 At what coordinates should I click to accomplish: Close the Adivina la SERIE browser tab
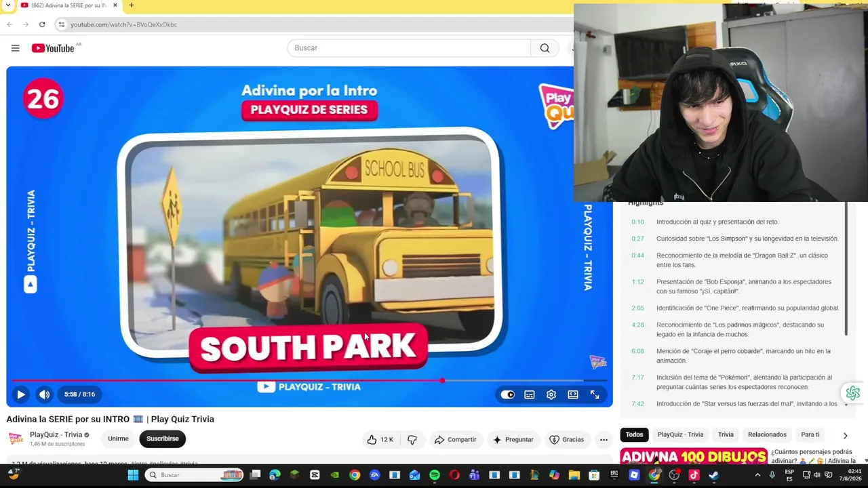pos(115,5)
